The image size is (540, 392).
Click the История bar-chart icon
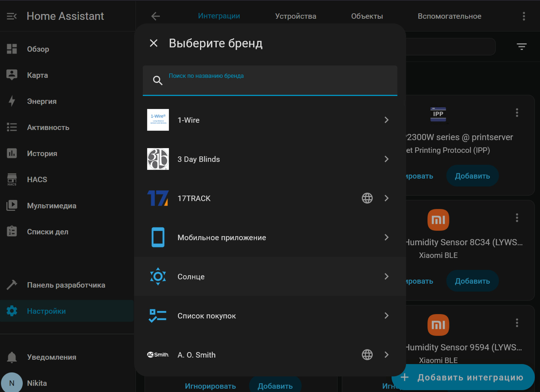(12, 153)
